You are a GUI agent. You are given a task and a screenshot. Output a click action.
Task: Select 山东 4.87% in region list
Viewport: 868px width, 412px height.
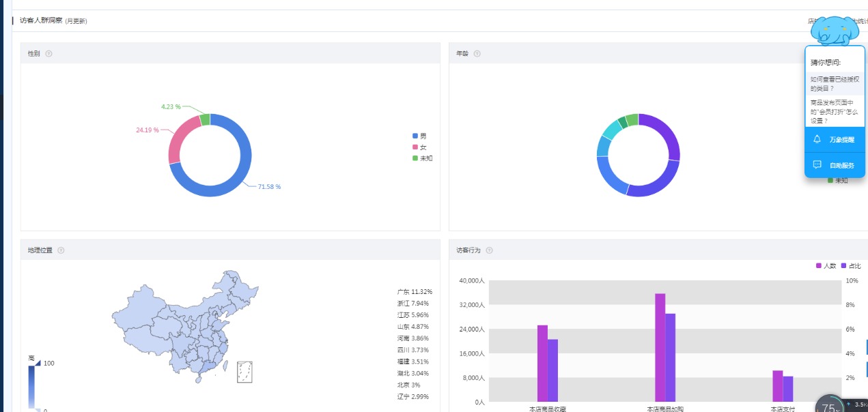[x=413, y=327]
